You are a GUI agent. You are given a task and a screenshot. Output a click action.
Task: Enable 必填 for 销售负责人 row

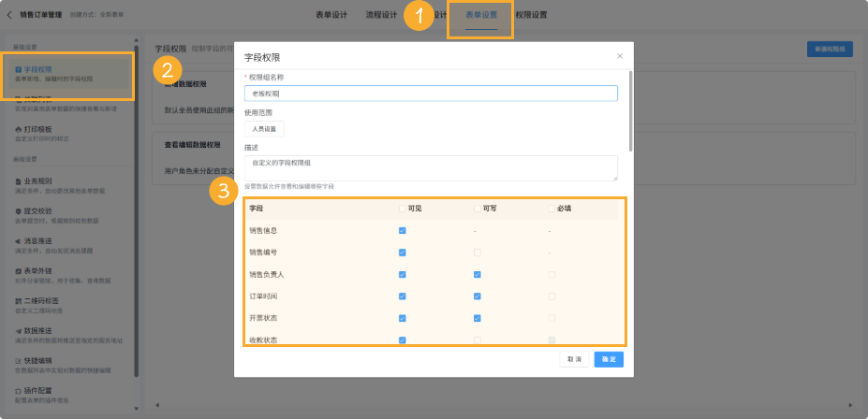tap(552, 275)
